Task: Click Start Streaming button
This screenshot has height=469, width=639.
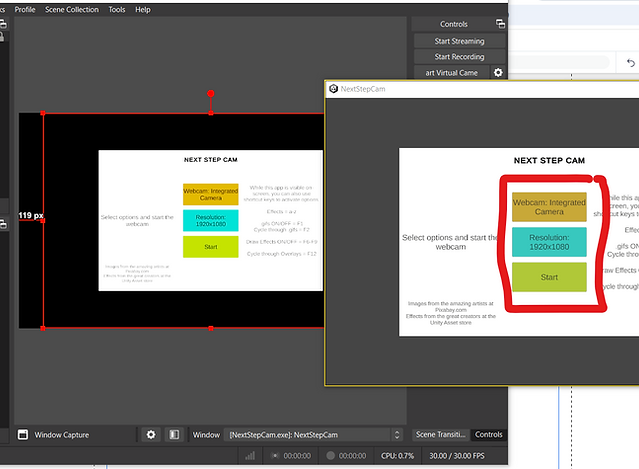Action: [459, 41]
